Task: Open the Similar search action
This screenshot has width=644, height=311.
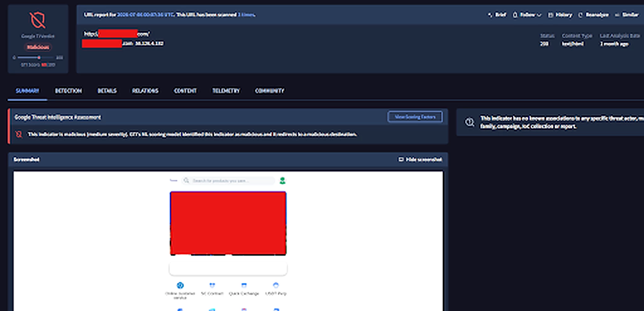Action: pos(627,15)
